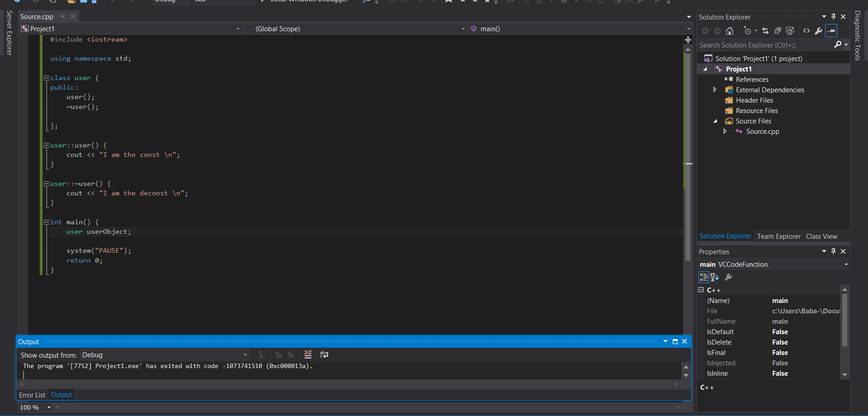Maximize the Output window
This screenshot has height=416, width=868.
[x=675, y=342]
